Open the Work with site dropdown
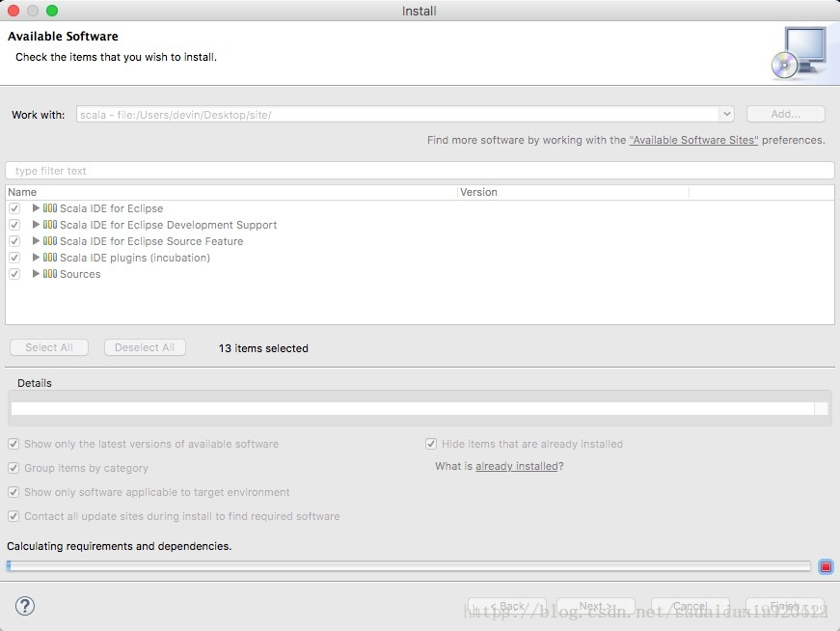840x631 pixels. [726, 114]
